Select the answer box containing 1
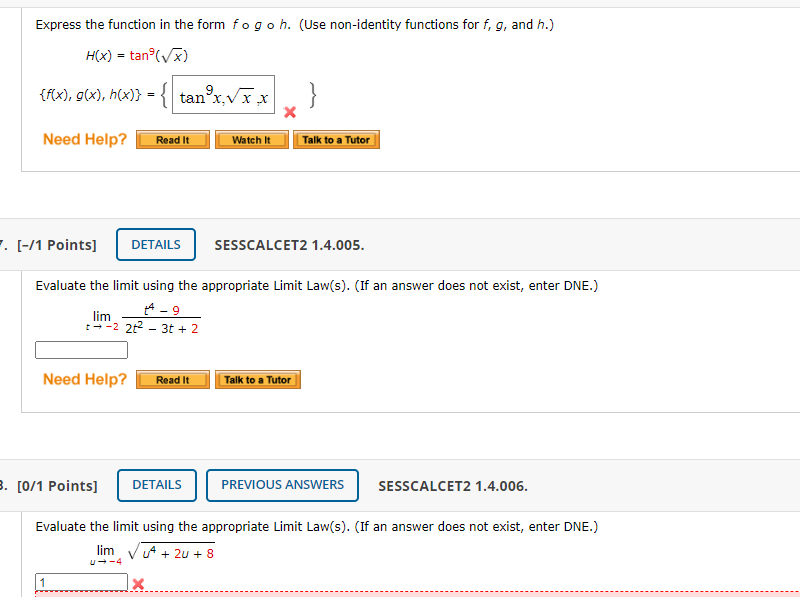The width and height of the screenshot is (800, 597). point(81,581)
